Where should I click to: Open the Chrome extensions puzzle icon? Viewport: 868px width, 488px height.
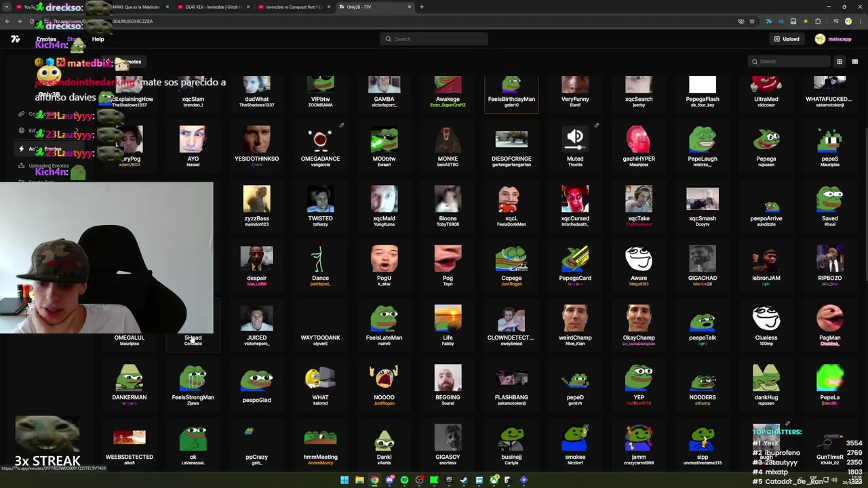click(818, 21)
